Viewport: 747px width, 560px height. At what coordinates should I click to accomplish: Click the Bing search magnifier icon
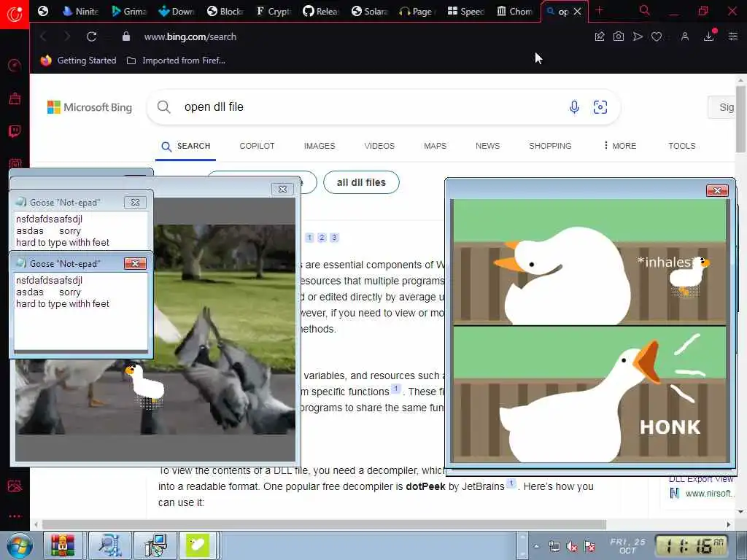[164, 107]
